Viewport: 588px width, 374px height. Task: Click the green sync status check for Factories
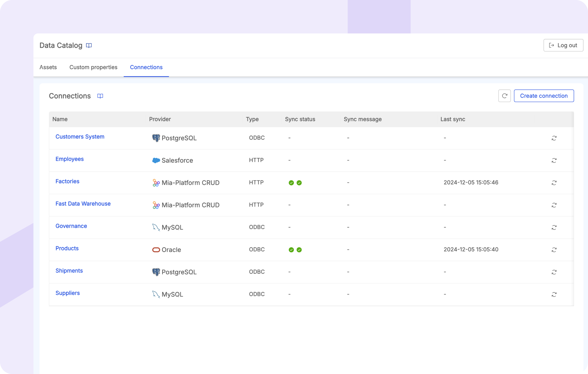(291, 182)
